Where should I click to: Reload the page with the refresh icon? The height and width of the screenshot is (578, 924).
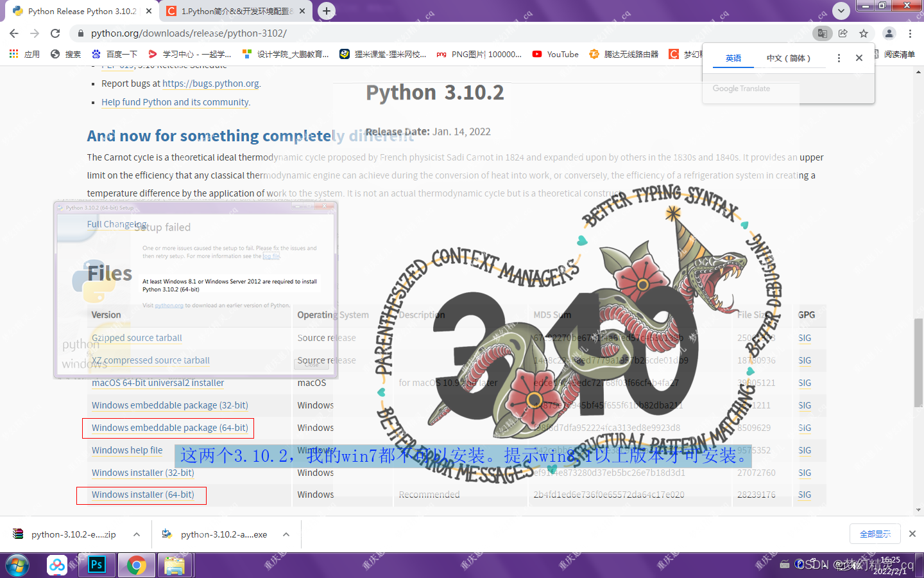[x=55, y=33]
